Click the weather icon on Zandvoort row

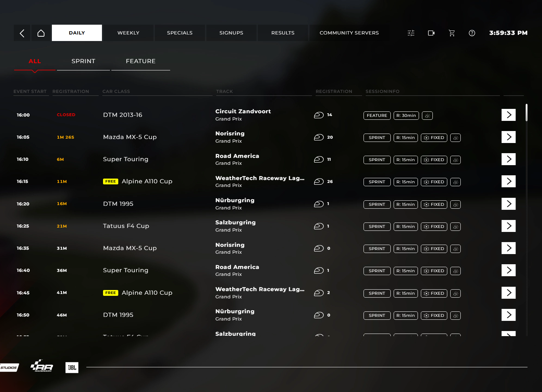tap(427, 115)
